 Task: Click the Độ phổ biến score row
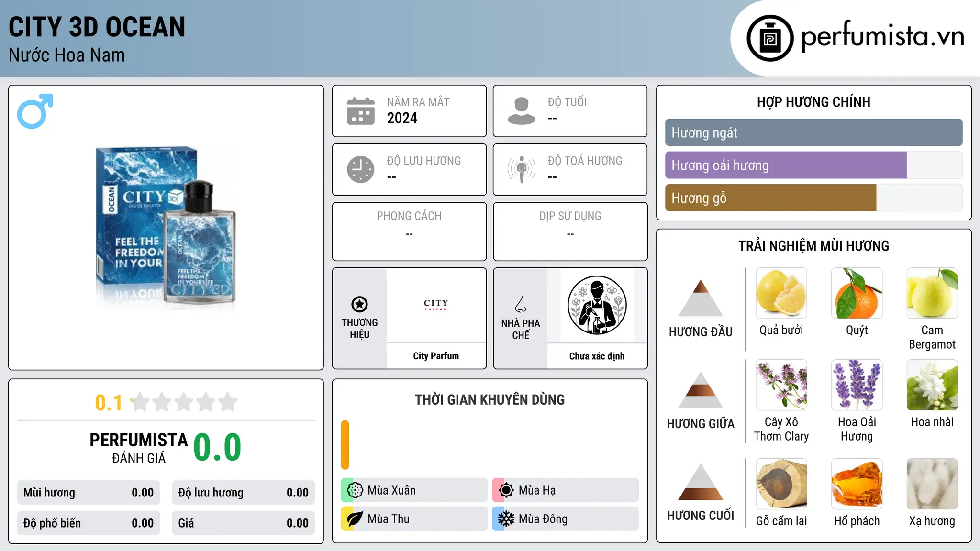tap(89, 523)
